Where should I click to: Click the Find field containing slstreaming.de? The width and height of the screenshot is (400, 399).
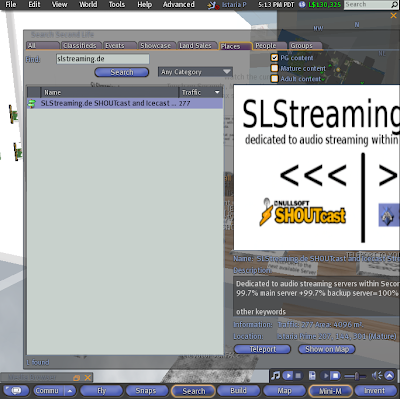click(103, 59)
